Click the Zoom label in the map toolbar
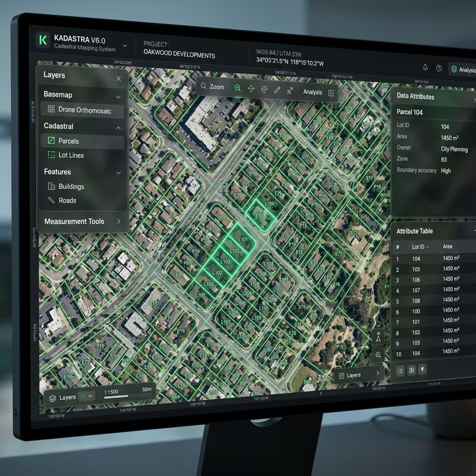 [217, 87]
